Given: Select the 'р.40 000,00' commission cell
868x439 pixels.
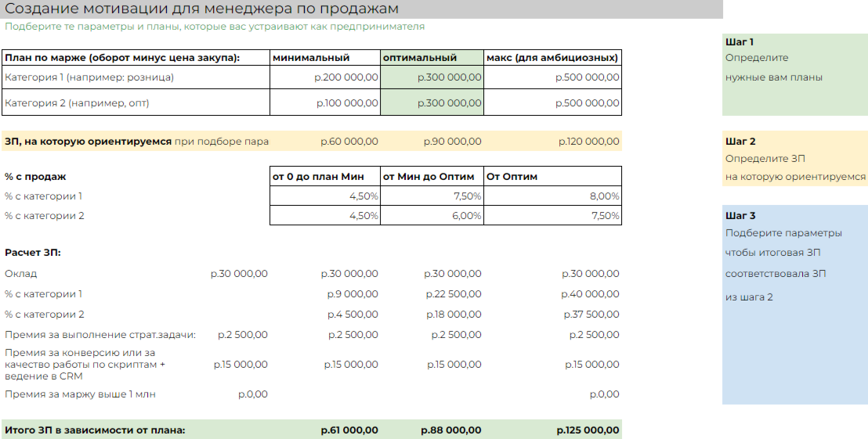Looking at the screenshot, I should pos(590,294).
